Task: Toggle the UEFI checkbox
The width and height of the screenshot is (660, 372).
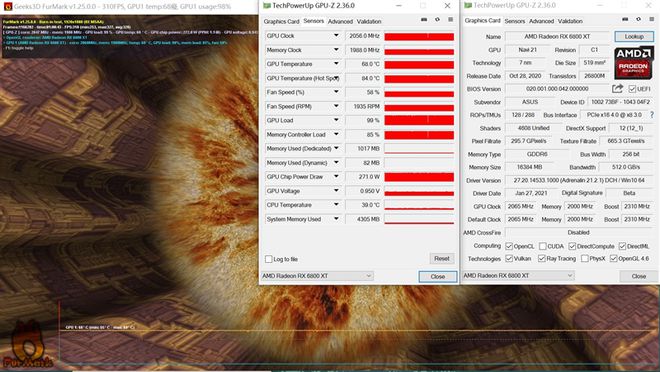Action: click(632, 89)
